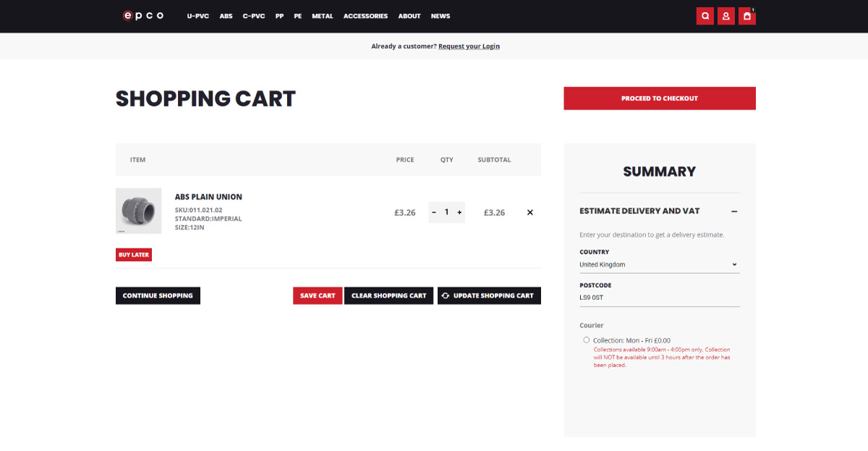Open ABS Plain Union product title
The width and height of the screenshot is (868, 451).
[x=208, y=197]
